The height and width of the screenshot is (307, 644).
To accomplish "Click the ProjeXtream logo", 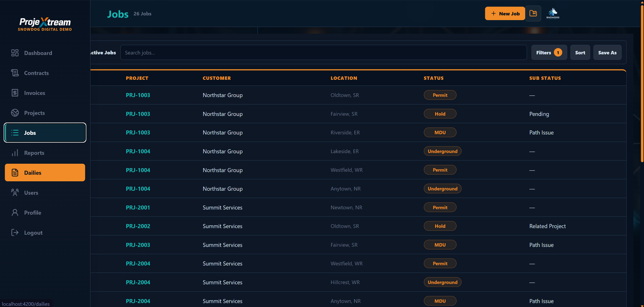I will click(45, 24).
